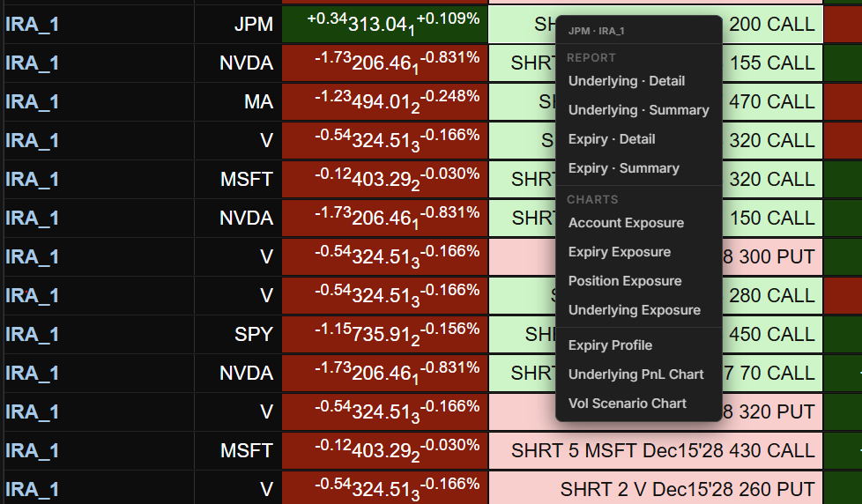Select the JPM price cell 313.04
The height and width of the screenshot is (504, 862).
(x=385, y=24)
